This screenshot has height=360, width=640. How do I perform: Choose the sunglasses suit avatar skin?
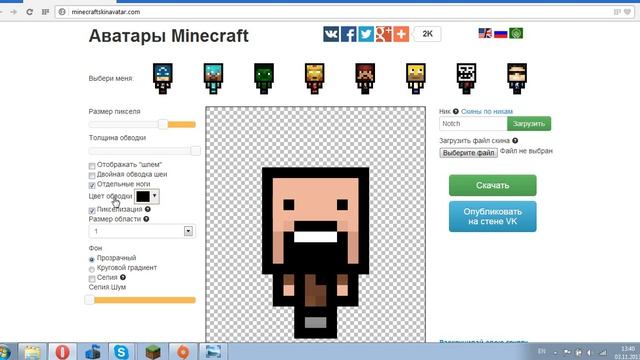(517, 78)
